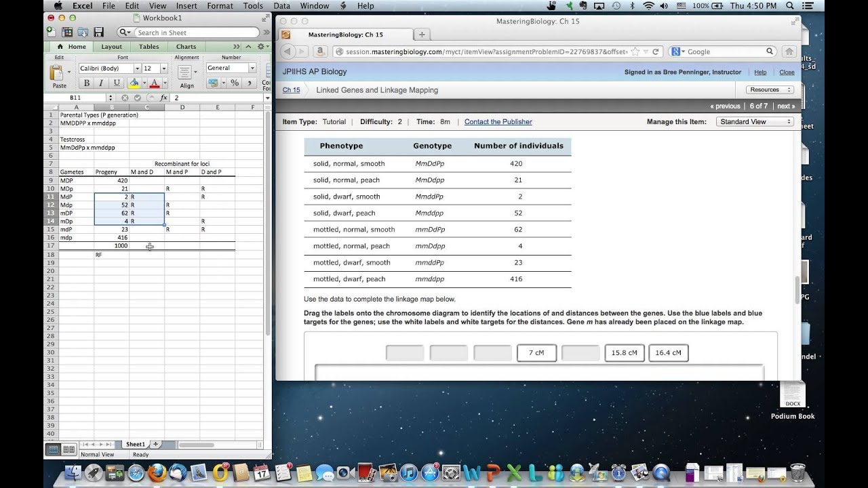Image resolution: width=868 pixels, height=488 pixels.
Task: Expand the formula bar dropdown arrow
Action: click(267, 98)
